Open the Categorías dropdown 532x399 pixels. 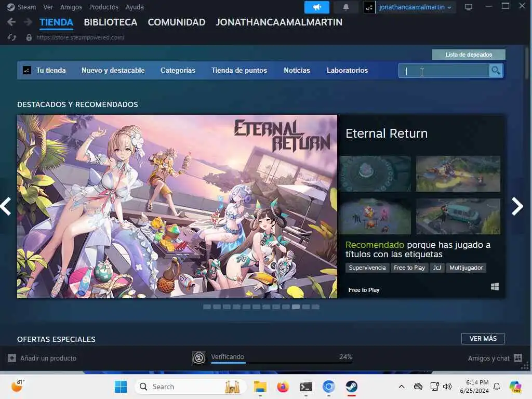[x=178, y=70]
